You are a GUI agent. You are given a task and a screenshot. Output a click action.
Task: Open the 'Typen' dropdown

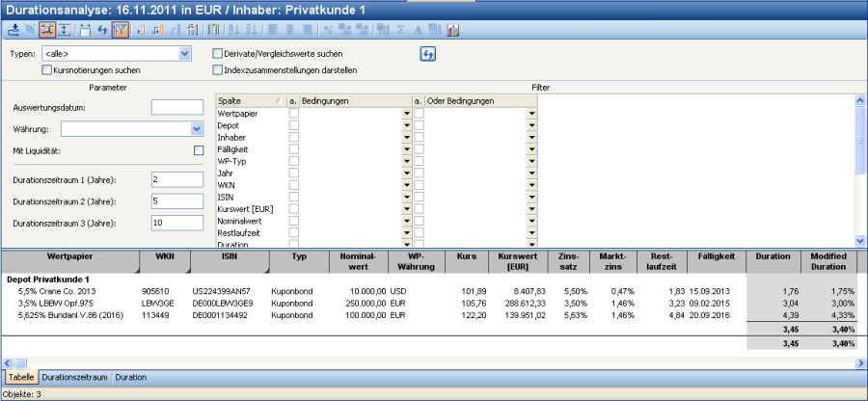click(x=184, y=54)
